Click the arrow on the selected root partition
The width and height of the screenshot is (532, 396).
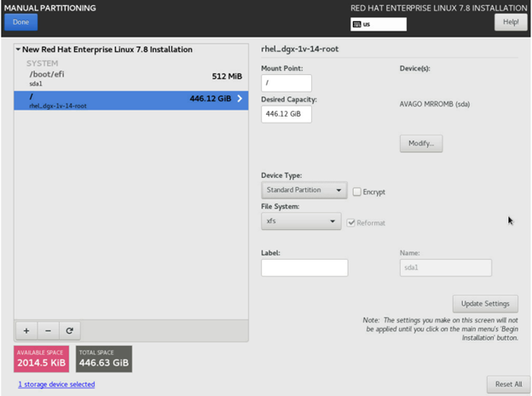(240, 100)
